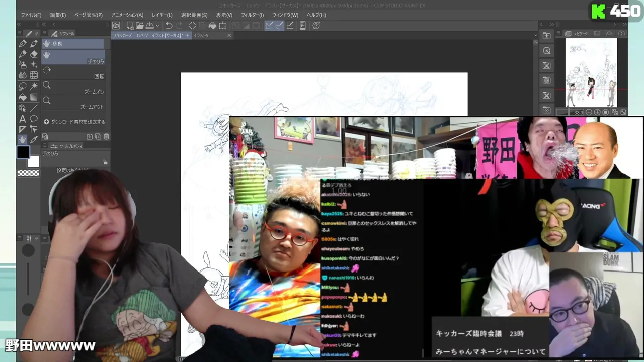Undo the last action
This screenshot has height=362, width=644.
[x=169, y=26]
